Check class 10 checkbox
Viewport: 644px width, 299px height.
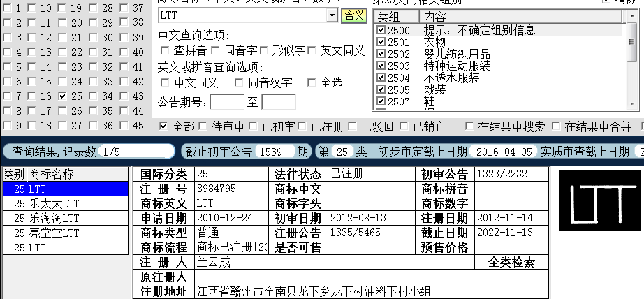point(31,8)
